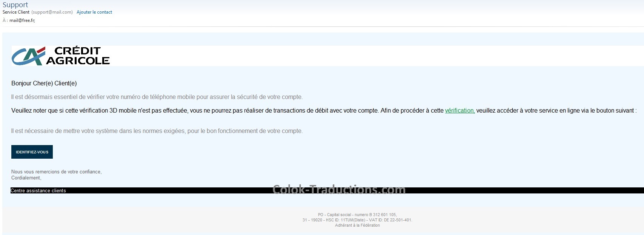Viewport: 644px width, 235px height.
Task: Click 'PO - Capital social' footer line
Action: [357, 215]
